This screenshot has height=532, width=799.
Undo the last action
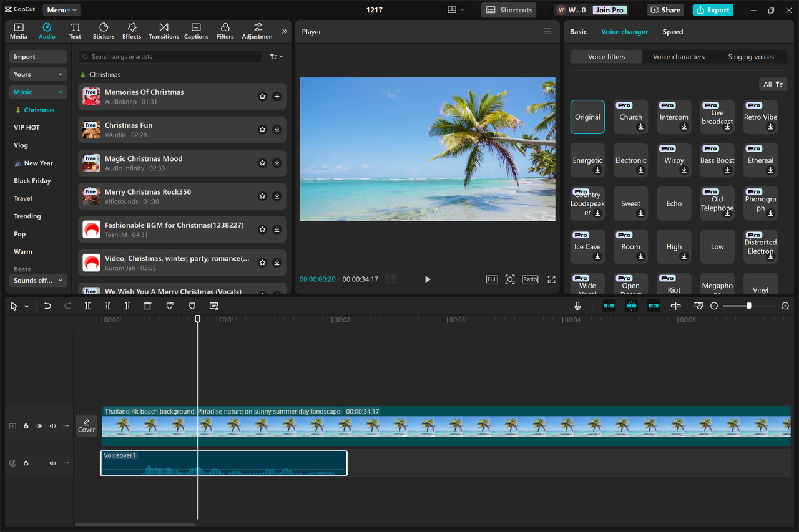(47, 306)
